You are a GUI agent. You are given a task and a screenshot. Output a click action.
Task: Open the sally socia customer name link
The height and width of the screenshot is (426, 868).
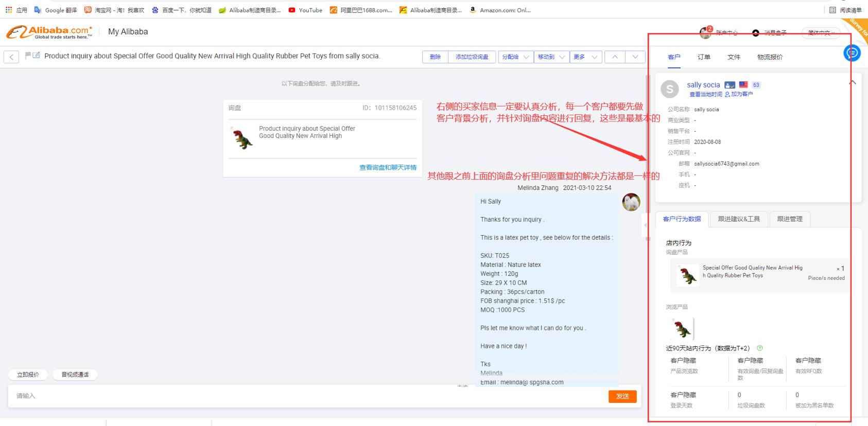(x=703, y=85)
